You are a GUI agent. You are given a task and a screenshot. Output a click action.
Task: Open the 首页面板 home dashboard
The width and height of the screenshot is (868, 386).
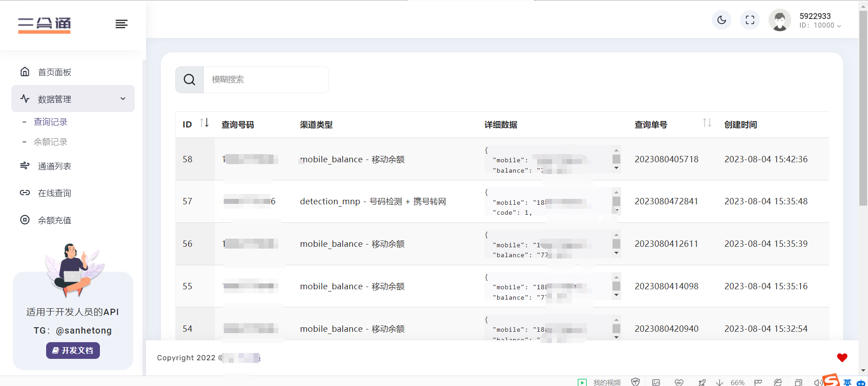coord(54,72)
